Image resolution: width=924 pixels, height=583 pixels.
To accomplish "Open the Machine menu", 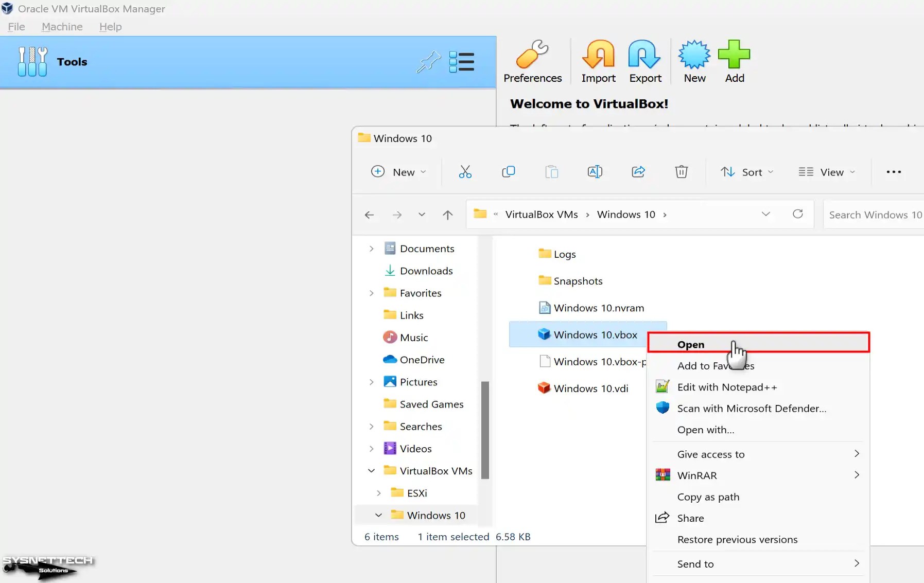I will [x=62, y=27].
